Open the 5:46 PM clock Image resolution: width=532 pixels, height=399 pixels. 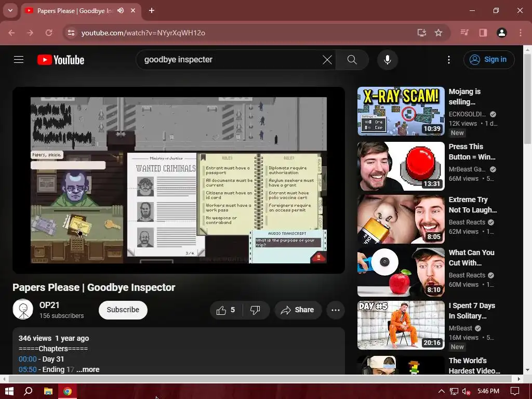point(488,391)
